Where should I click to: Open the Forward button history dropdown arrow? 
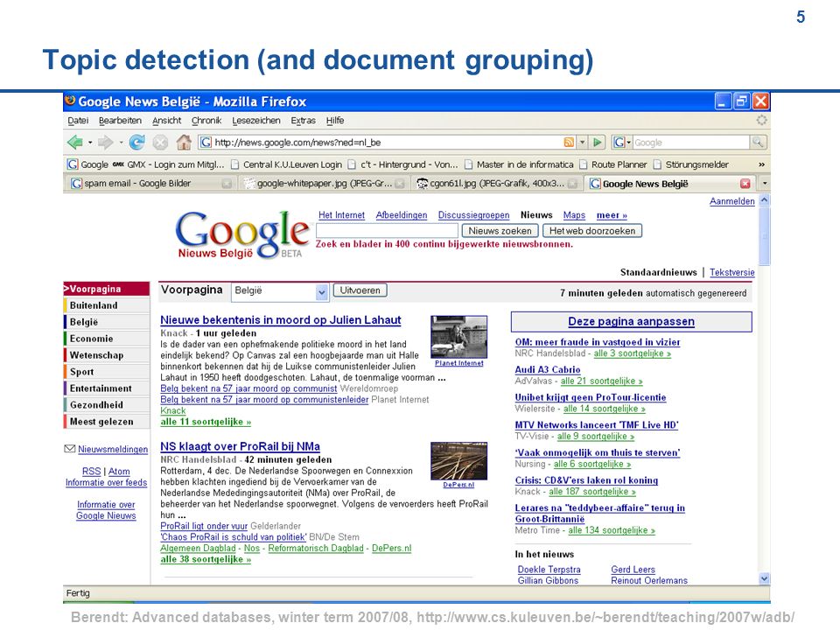(121, 143)
